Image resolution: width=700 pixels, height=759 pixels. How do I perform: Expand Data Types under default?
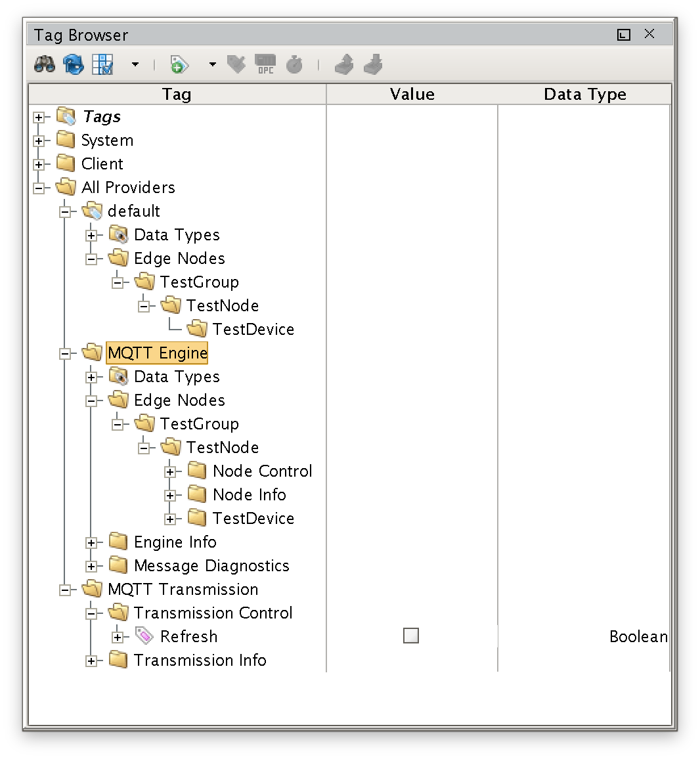tap(91, 235)
